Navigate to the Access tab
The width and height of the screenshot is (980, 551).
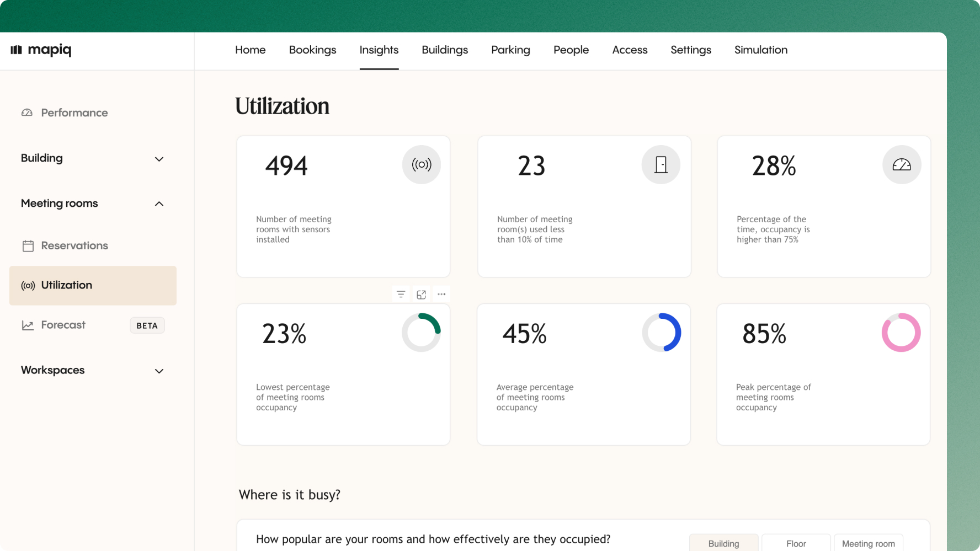click(630, 50)
